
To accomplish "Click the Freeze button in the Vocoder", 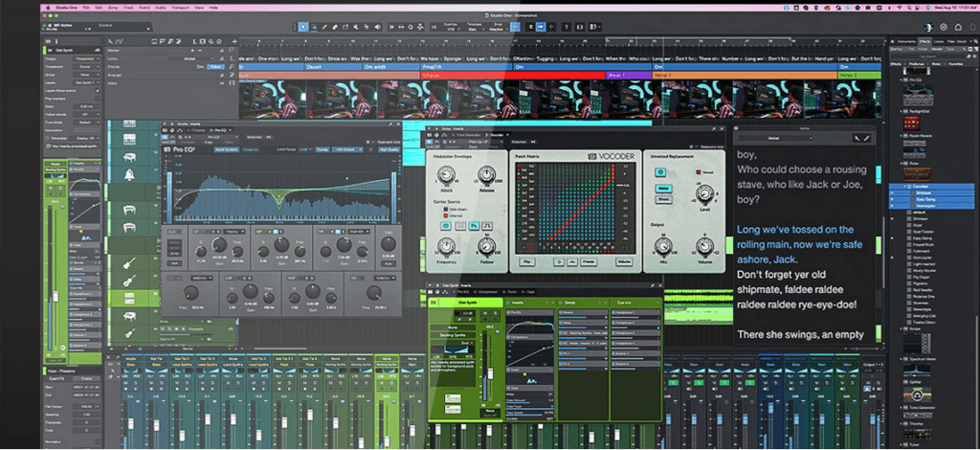I will [589, 262].
